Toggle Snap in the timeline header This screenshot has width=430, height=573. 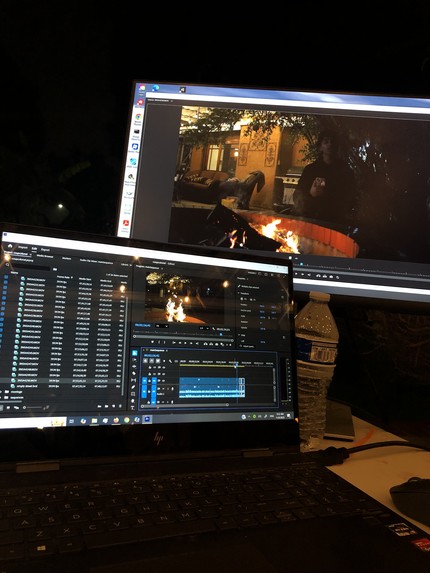coord(152,361)
